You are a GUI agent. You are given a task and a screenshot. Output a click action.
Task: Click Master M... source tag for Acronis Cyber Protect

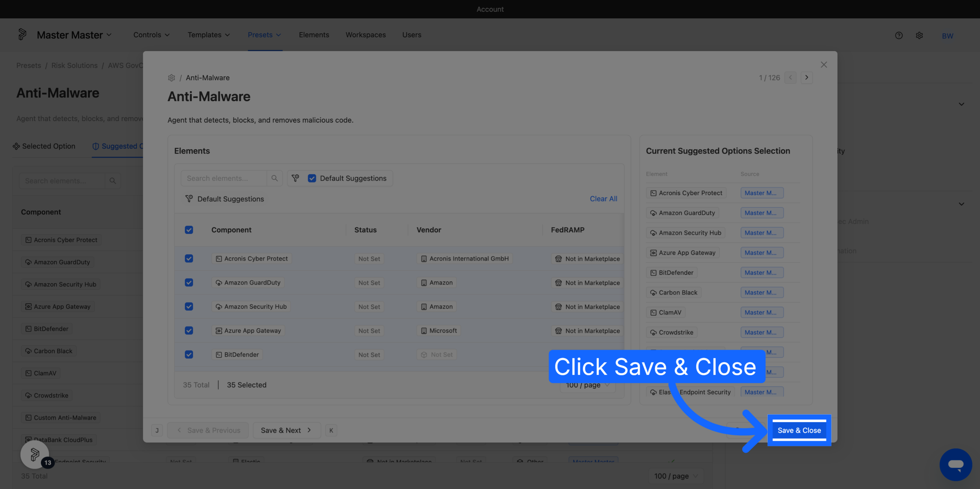(x=762, y=193)
